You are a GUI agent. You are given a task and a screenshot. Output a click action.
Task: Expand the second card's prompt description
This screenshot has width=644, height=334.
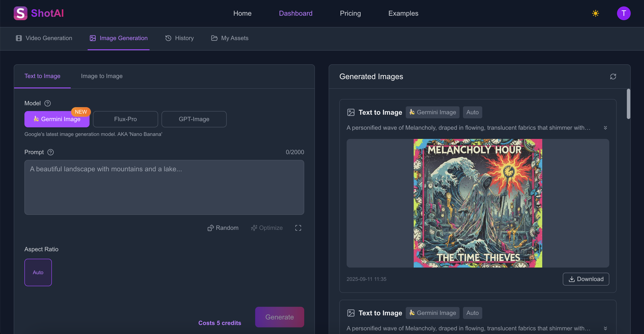click(605, 328)
